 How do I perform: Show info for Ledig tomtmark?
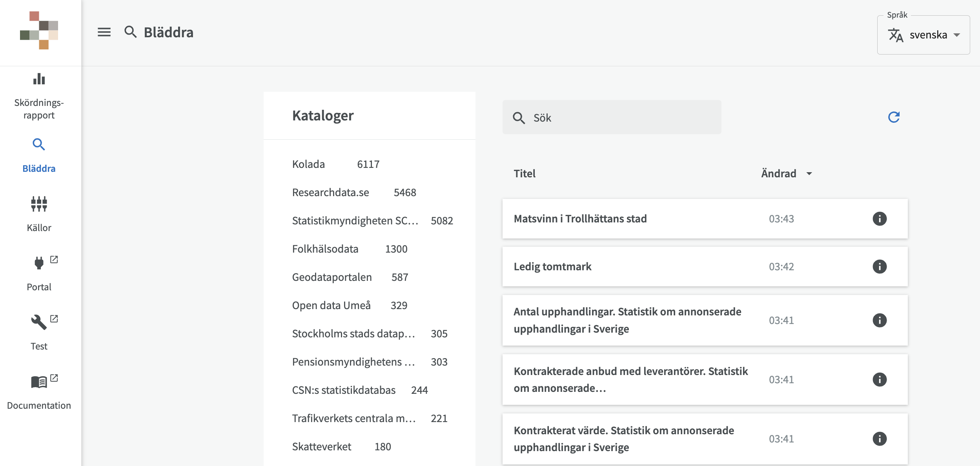879,266
